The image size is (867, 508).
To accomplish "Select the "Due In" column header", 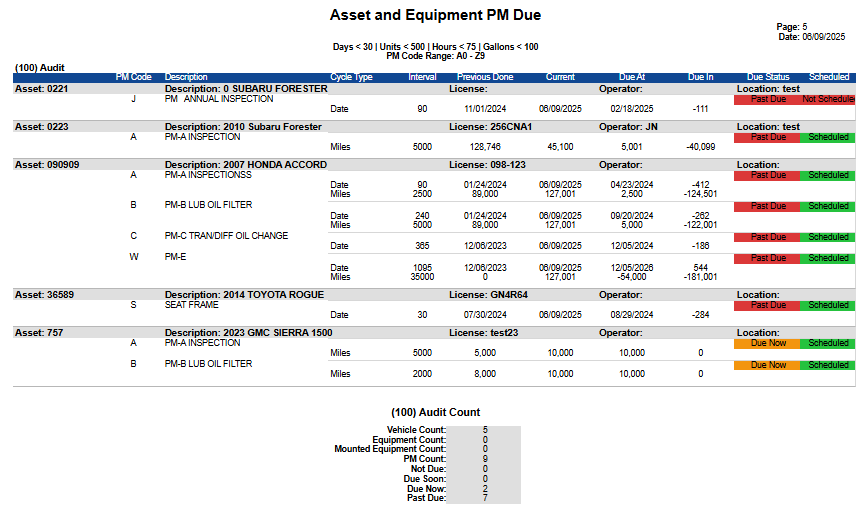I will click(x=701, y=77).
